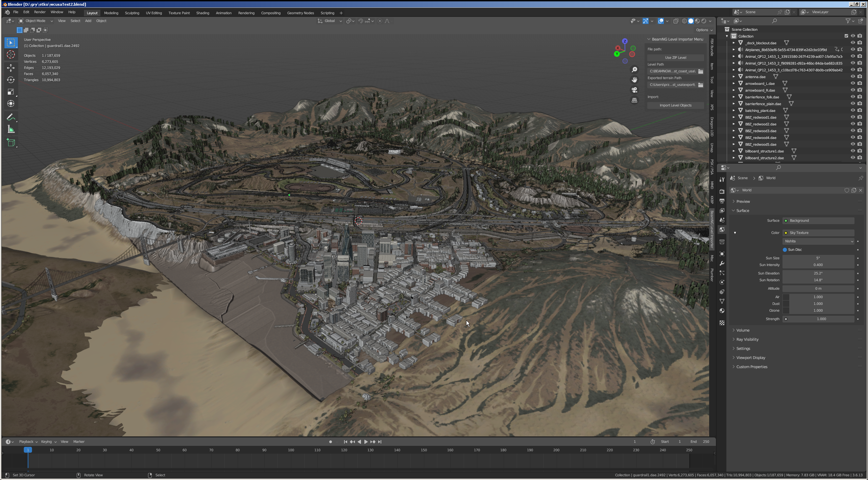
Task: Click the Add Cube tool
Action: coord(11,143)
